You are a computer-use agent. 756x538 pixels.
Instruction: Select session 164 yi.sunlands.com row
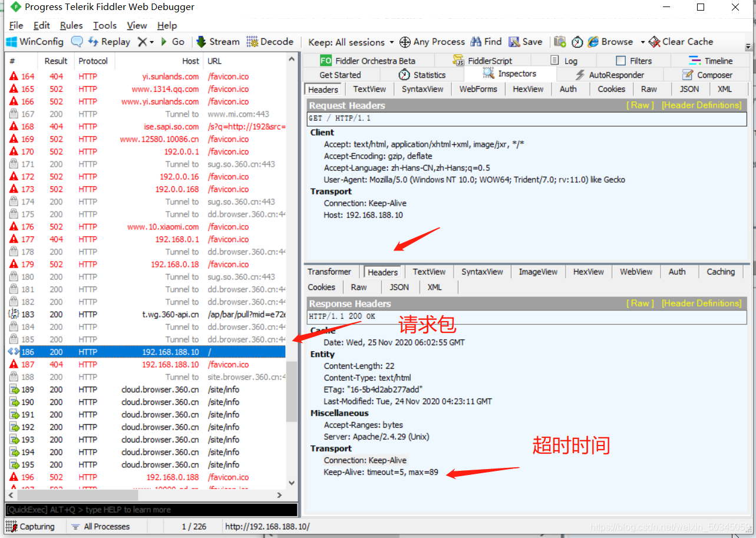tap(146, 76)
